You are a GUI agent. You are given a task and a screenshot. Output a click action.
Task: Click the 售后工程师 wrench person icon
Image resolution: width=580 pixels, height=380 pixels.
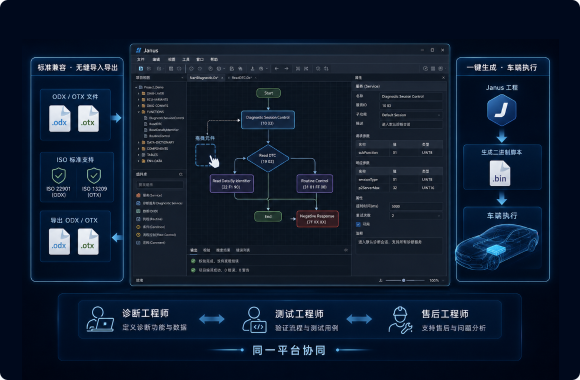[x=400, y=320]
